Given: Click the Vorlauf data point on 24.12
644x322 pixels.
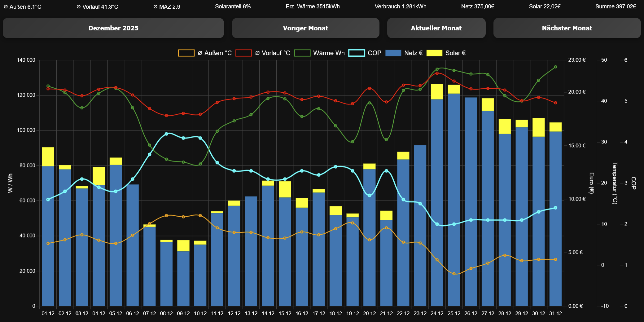Looking at the screenshot, I should [437, 73].
